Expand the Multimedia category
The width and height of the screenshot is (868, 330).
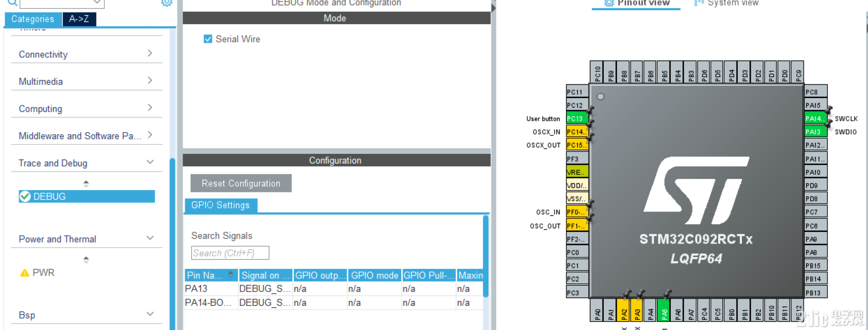(x=87, y=81)
